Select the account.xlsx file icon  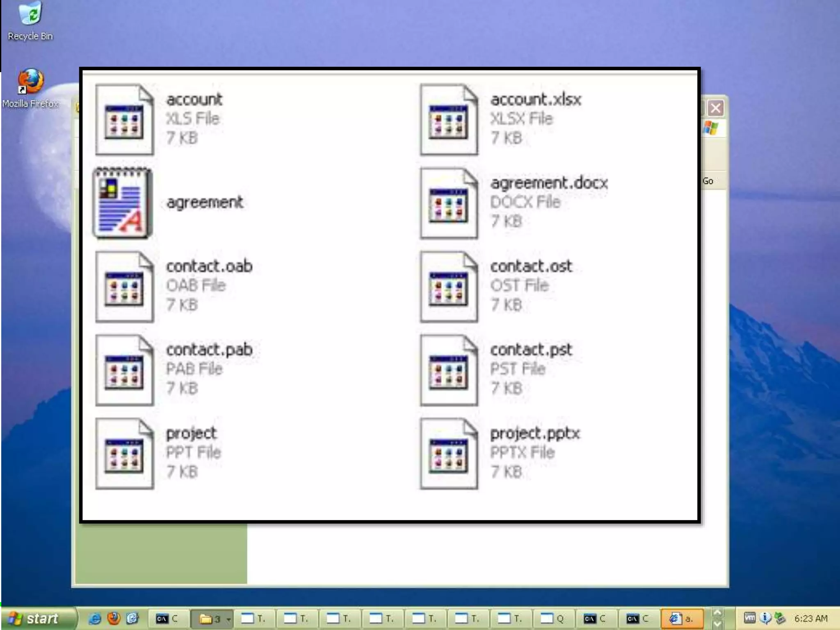coord(449,120)
